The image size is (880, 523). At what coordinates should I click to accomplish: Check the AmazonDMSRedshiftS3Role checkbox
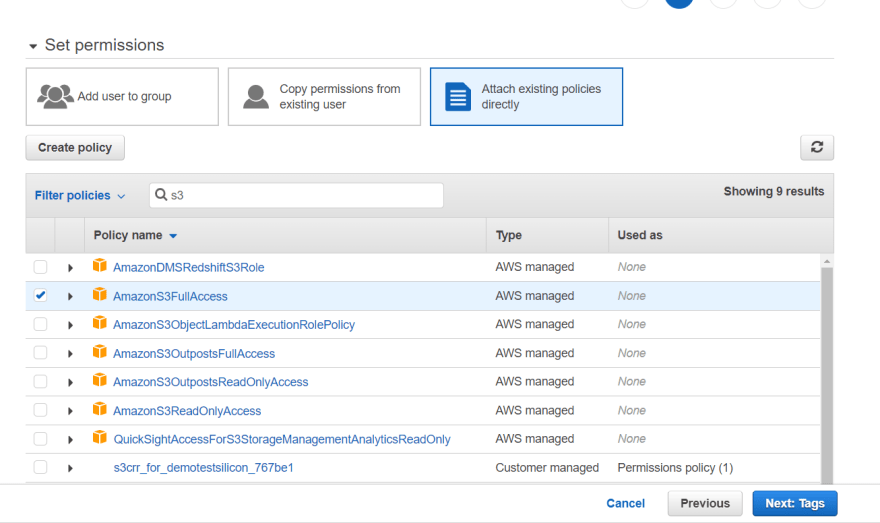click(40, 267)
